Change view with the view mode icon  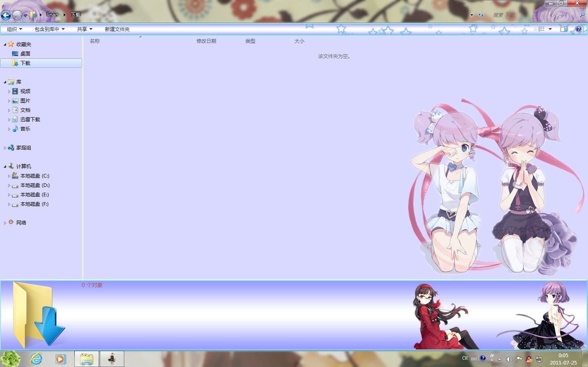(x=541, y=29)
